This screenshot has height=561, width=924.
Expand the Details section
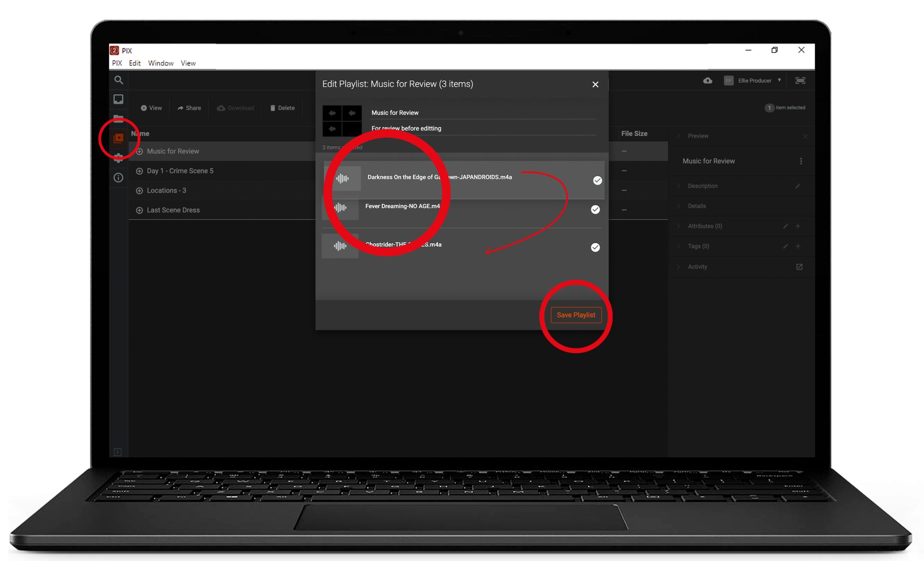click(696, 206)
